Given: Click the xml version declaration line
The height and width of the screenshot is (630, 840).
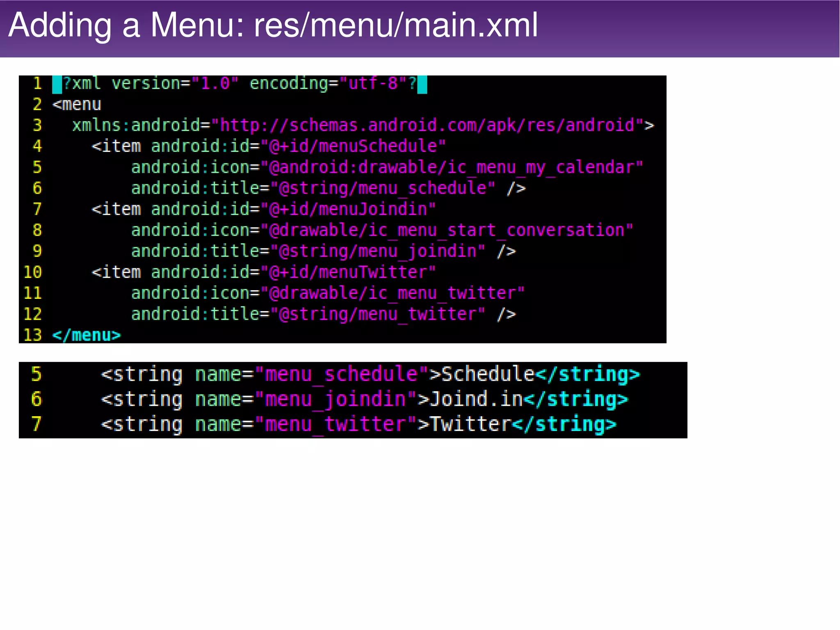Looking at the screenshot, I should pos(240,84).
